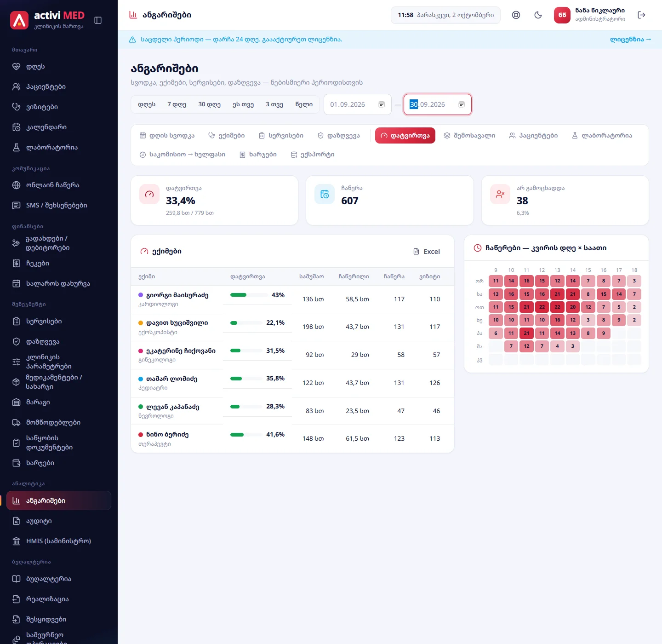Open ბუღალტერია in the sidebar
The height and width of the screenshot is (644, 662).
tap(59, 579)
